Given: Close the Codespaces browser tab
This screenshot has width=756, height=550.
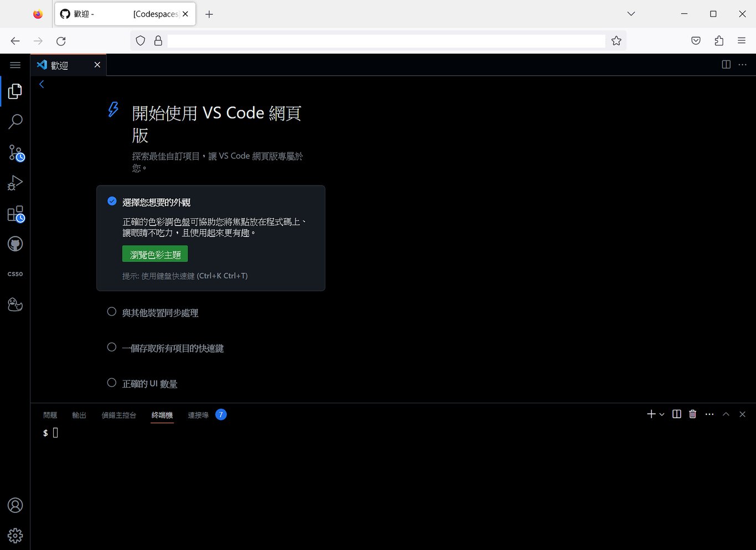Looking at the screenshot, I should 185,14.
